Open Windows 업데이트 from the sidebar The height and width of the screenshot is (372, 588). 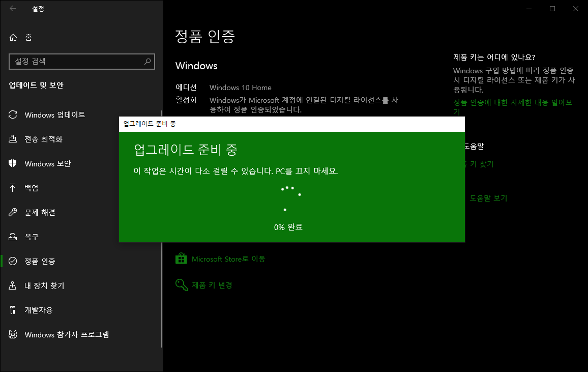click(56, 115)
